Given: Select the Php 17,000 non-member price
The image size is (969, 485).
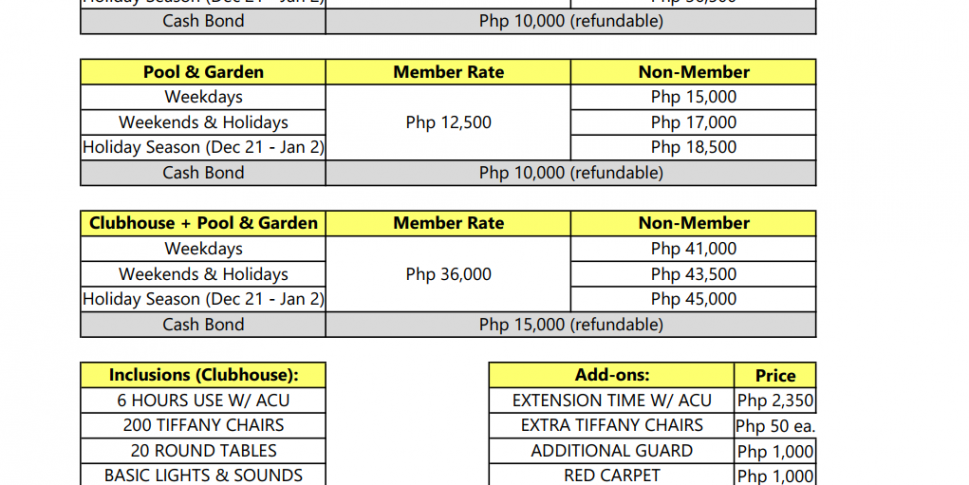Looking at the screenshot, I should [693, 123].
